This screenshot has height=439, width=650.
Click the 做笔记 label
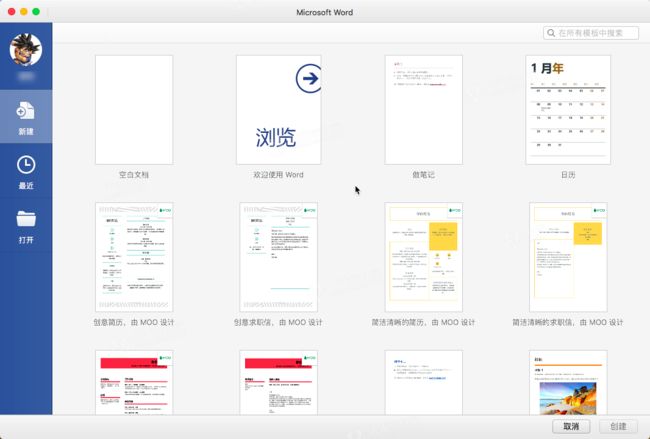pos(423,175)
